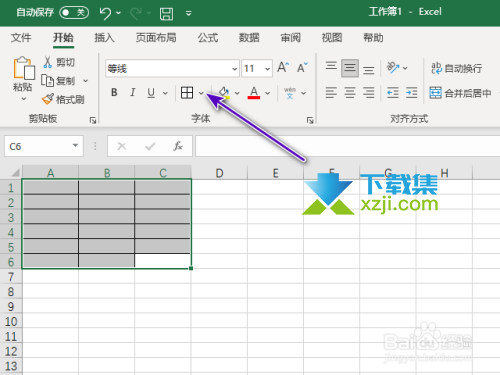The image size is (500, 375).
Task: Switch to the 插入 tab
Action: (104, 38)
